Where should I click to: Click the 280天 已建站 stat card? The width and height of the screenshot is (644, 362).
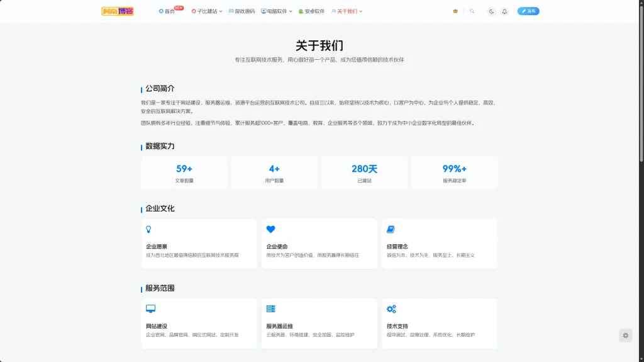click(364, 173)
